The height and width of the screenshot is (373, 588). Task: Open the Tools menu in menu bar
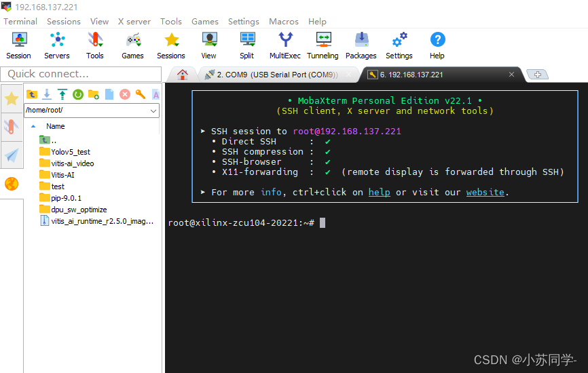click(171, 21)
